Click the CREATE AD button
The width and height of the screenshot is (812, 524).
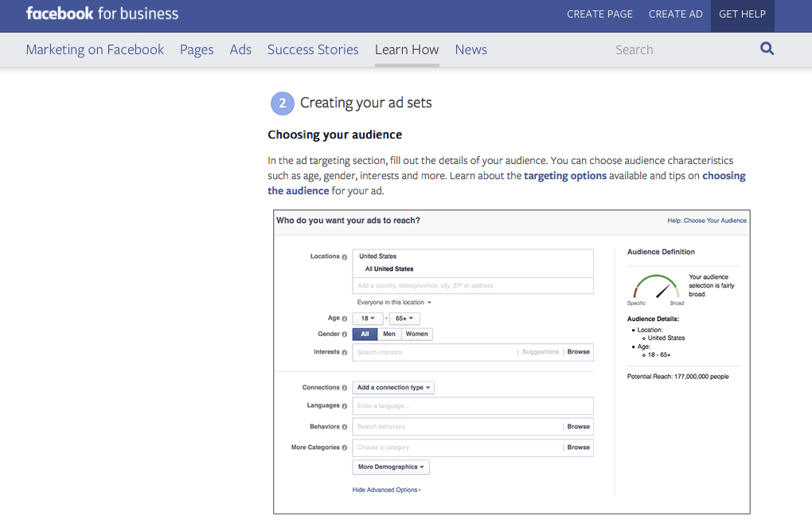click(675, 14)
